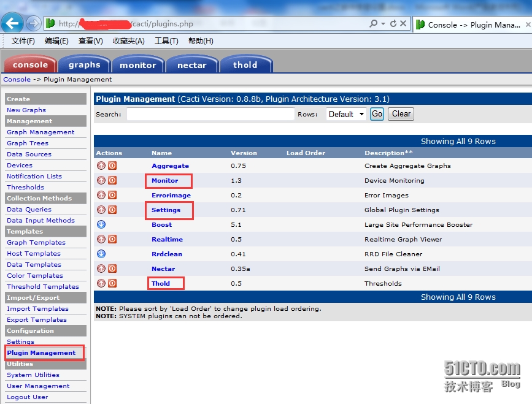Uninstall the Settings plugin via orange icon
Screen dimensions: 532x404
point(112,210)
